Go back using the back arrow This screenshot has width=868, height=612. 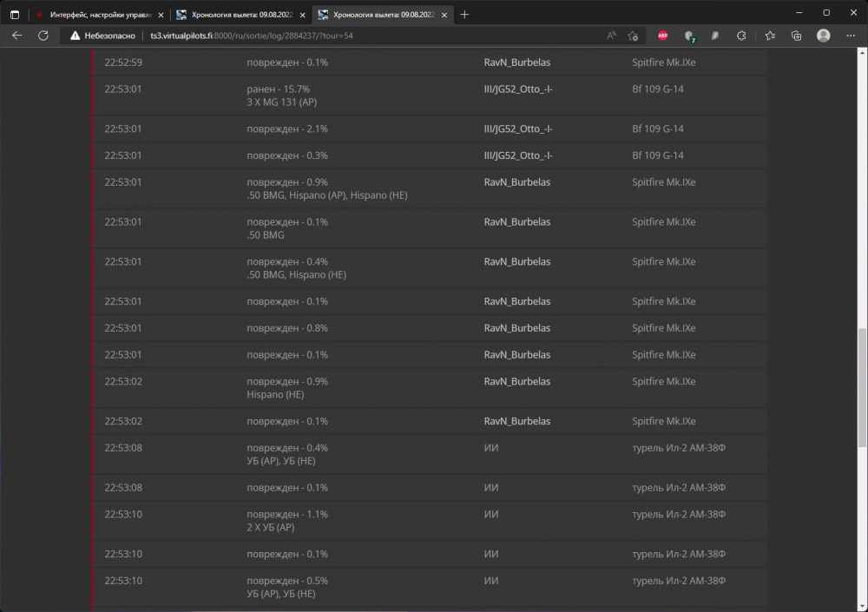[17, 36]
